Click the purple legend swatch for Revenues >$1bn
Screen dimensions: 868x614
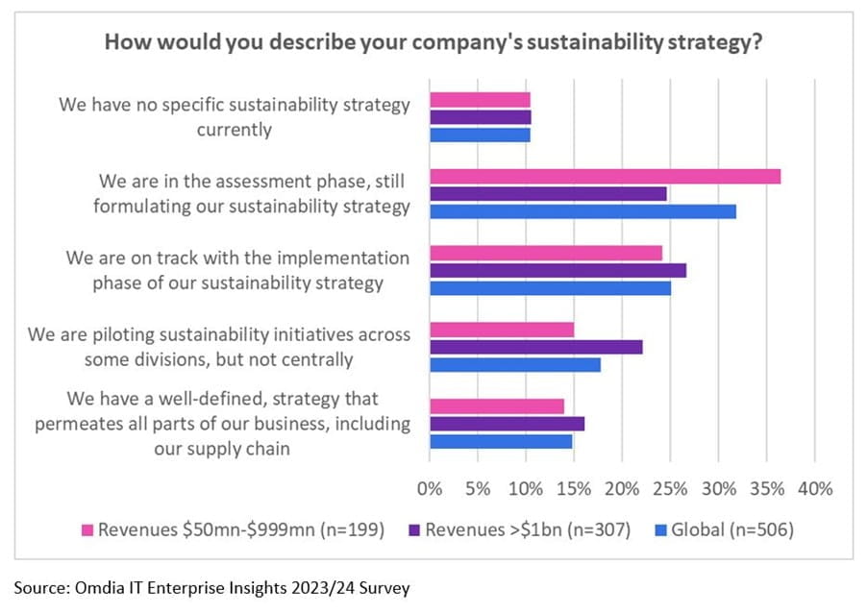pyautogui.click(x=414, y=529)
